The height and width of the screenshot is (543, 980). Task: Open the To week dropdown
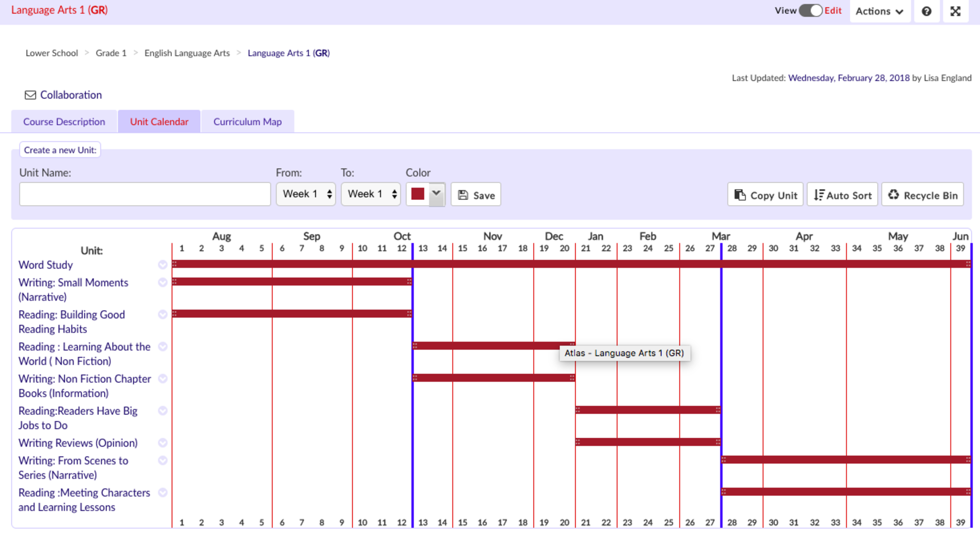[371, 194]
